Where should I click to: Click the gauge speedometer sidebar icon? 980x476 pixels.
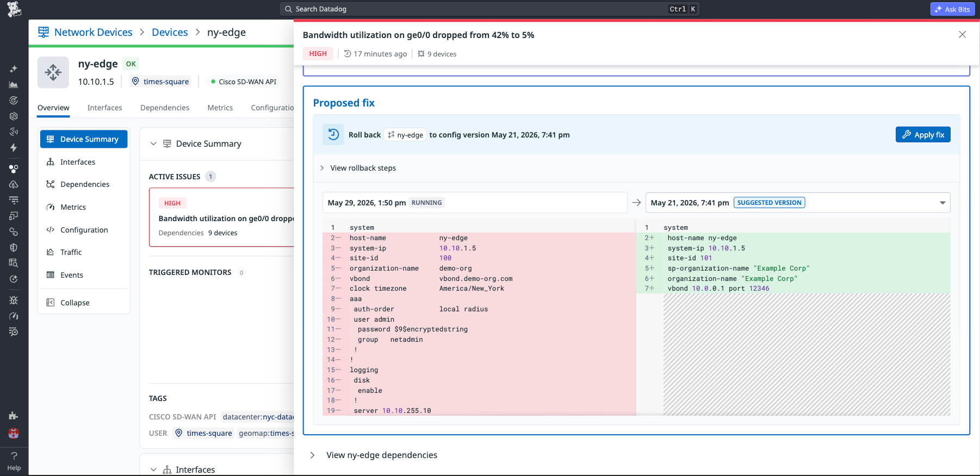(14, 316)
